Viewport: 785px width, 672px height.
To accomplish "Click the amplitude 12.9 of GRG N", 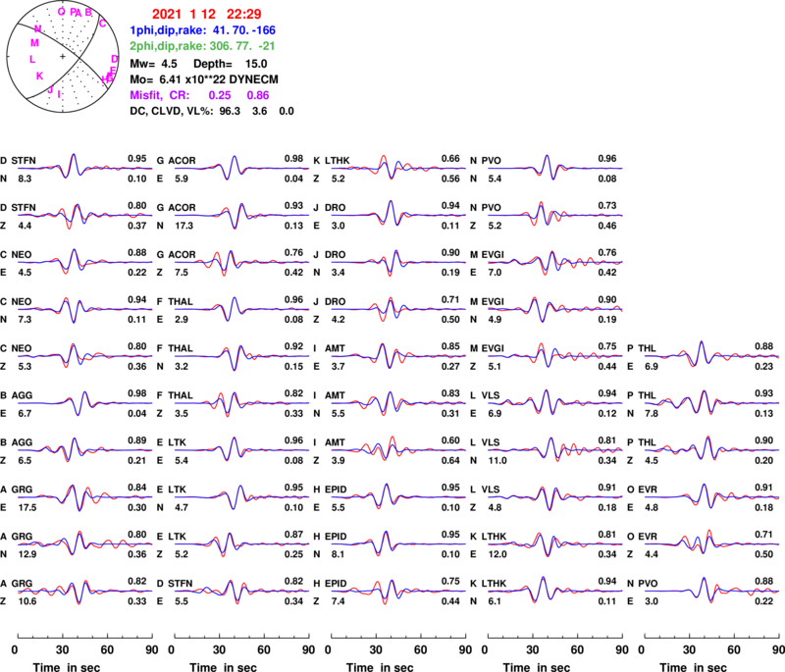I will [27, 554].
